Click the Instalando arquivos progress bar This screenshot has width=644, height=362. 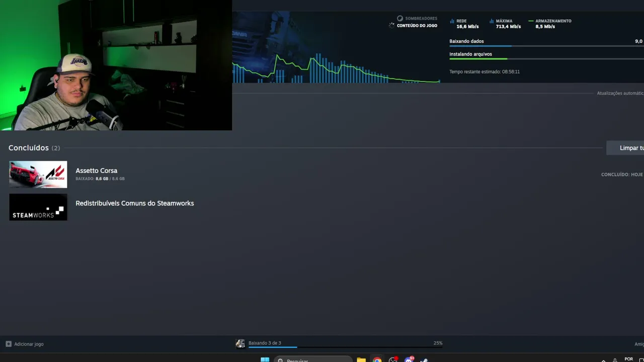click(x=546, y=59)
